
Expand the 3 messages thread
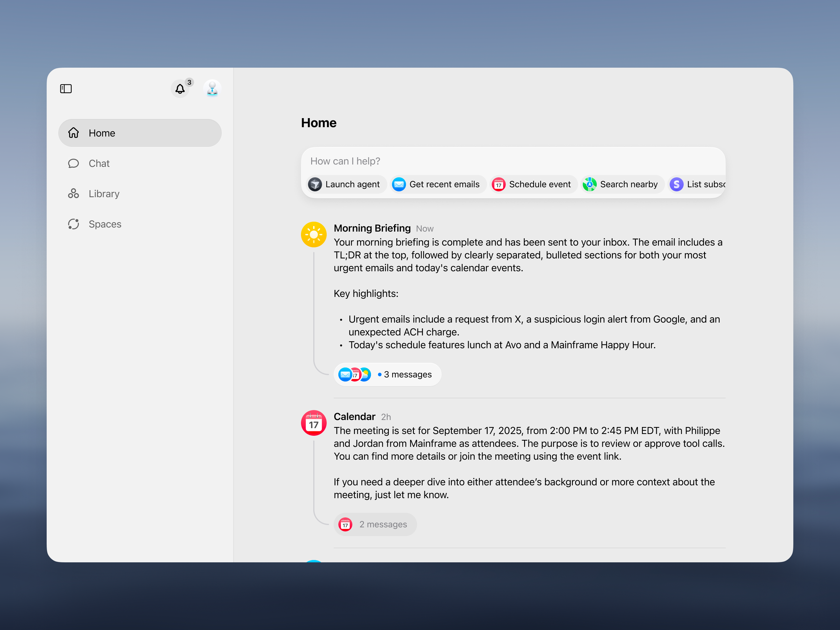pyautogui.click(x=407, y=374)
